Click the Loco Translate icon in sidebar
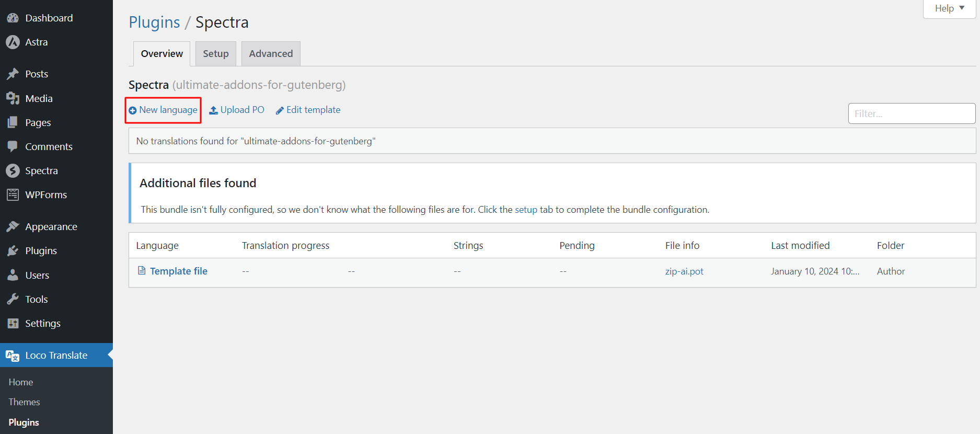This screenshot has width=980, height=434. click(x=13, y=356)
